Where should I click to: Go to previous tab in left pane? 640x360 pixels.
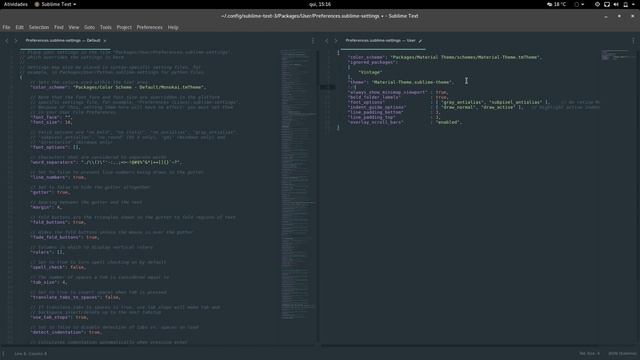click(7, 41)
